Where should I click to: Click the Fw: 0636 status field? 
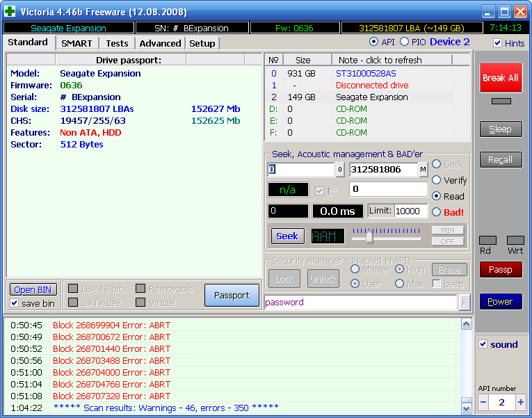(x=294, y=28)
